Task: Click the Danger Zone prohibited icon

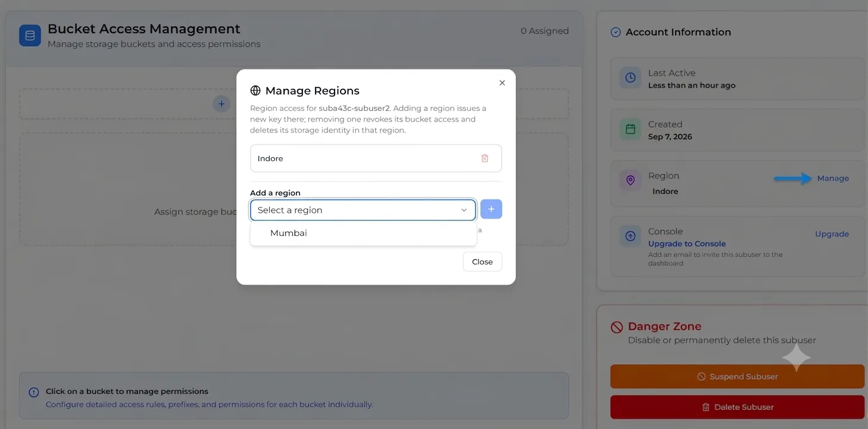Action: pos(617,327)
